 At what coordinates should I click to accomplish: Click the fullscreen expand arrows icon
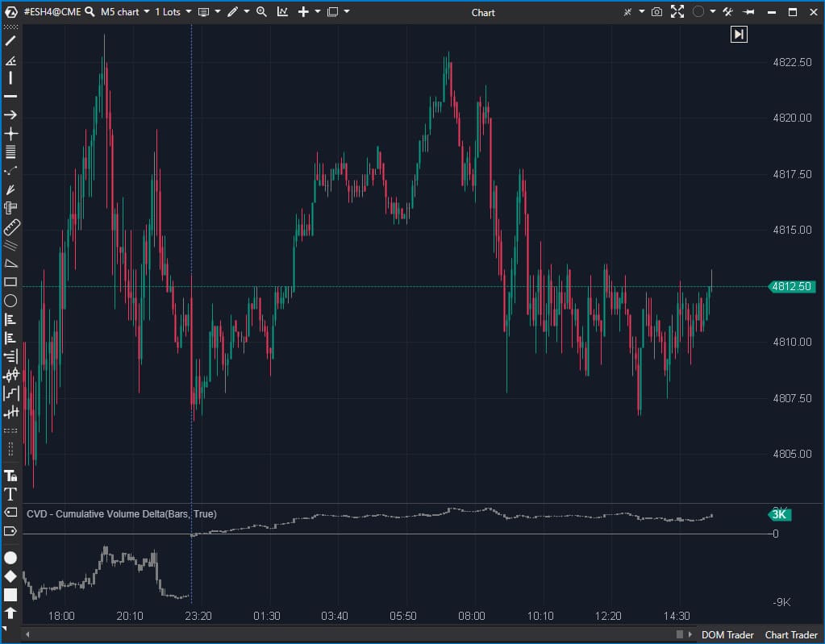(677, 12)
